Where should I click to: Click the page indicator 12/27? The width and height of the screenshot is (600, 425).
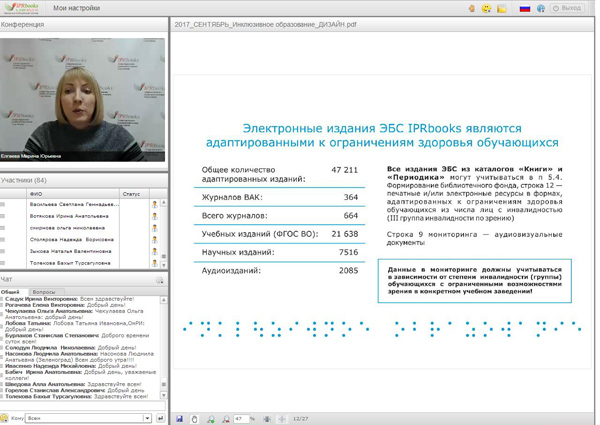301,419
